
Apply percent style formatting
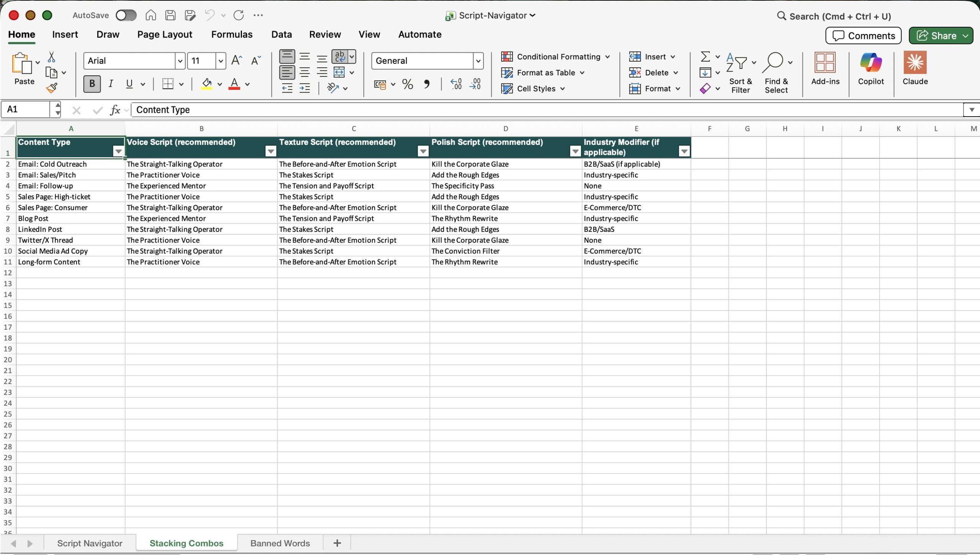click(407, 84)
